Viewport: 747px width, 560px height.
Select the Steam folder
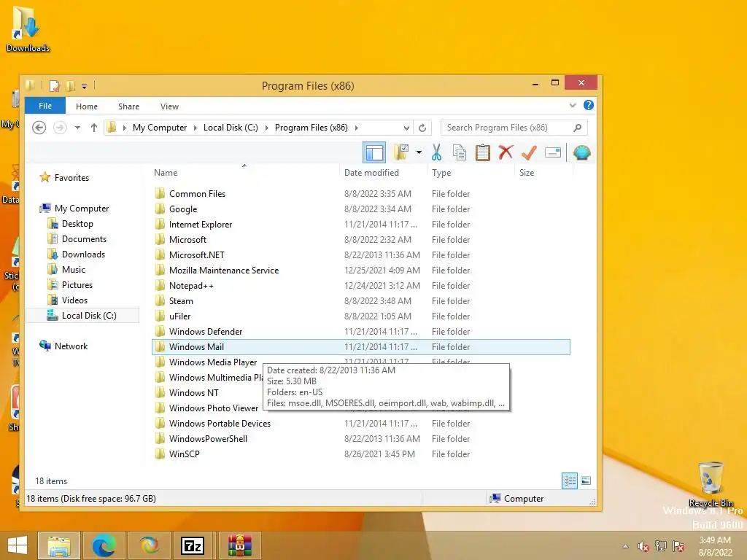(x=360, y=300)
